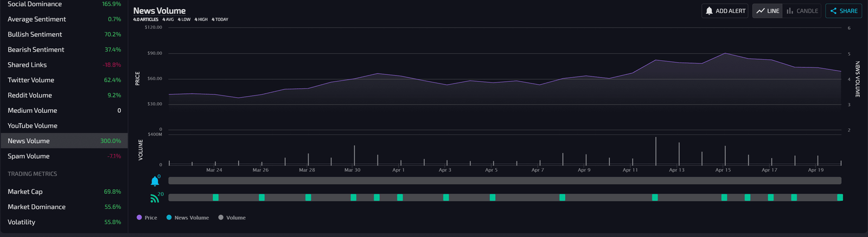The height and width of the screenshot is (237, 868).
Task: Select Market Cap trading metric
Action: [x=25, y=191]
